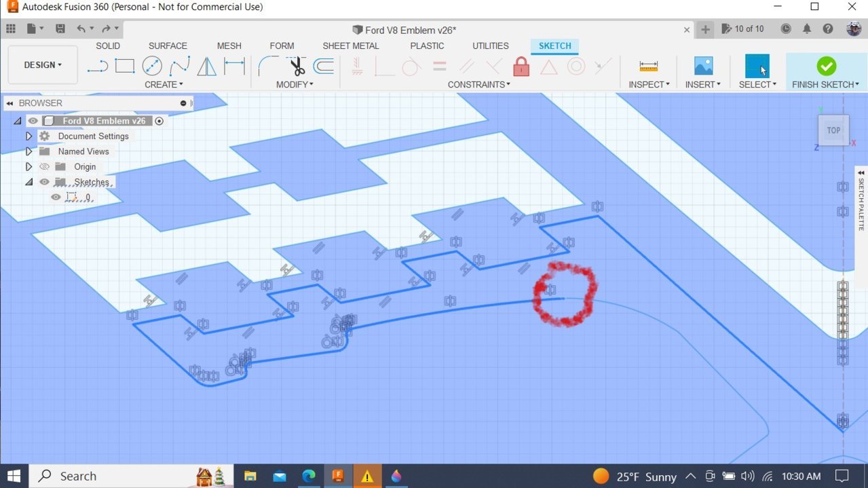Select the Fit Point Spline tool
This screenshot has height=488, width=868.
(179, 66)
